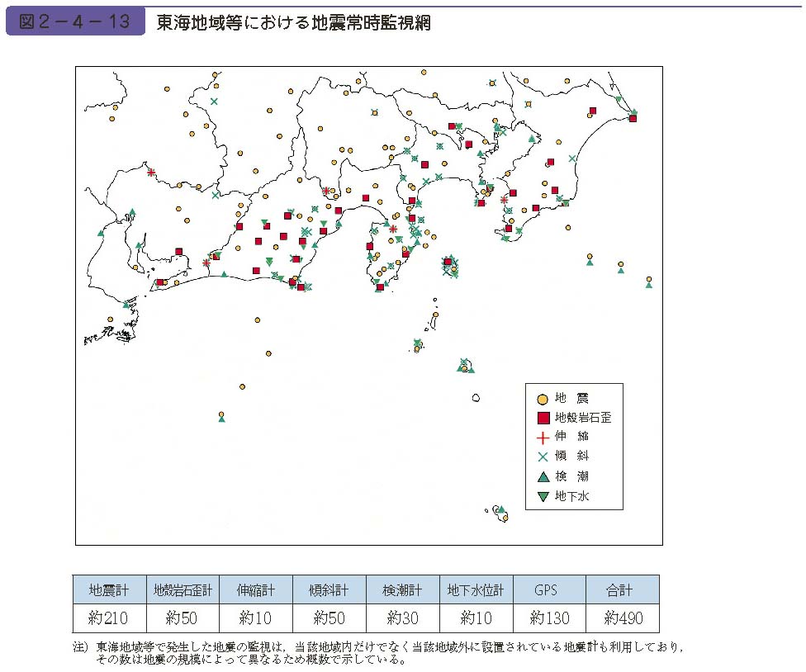The image size is (806, 672).
Task: Click the 約50 cell under 傾斜計
Action: click(x=329, y=618)
